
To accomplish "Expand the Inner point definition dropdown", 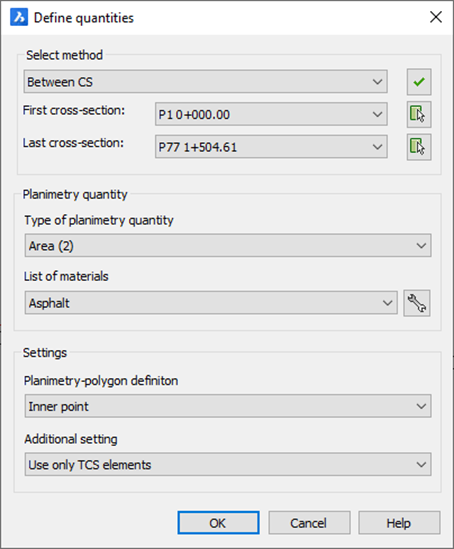I will click(228, 406).
